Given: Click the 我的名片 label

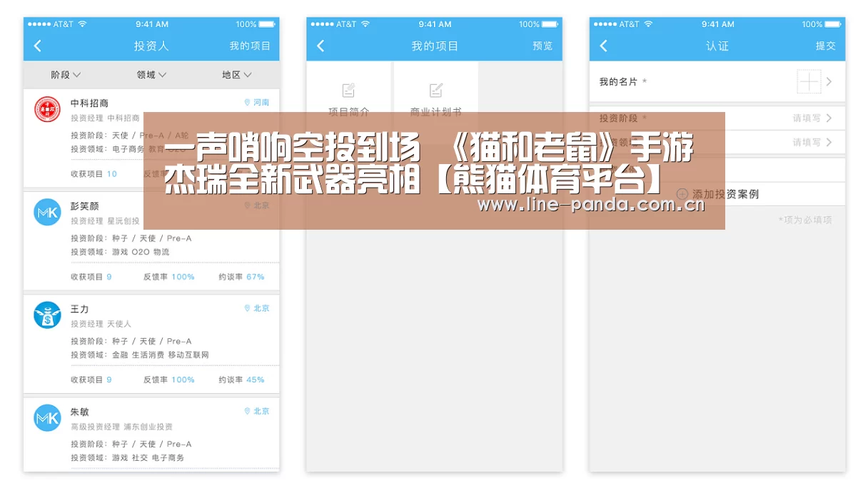Looking at the screenshot, I should (618, 82).
